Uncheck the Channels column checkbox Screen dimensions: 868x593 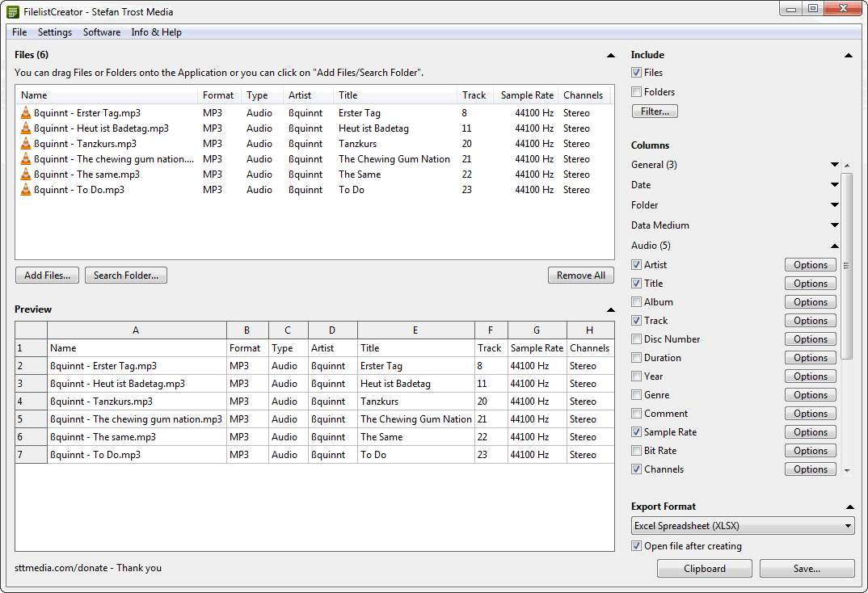click(x=637, y=469)
